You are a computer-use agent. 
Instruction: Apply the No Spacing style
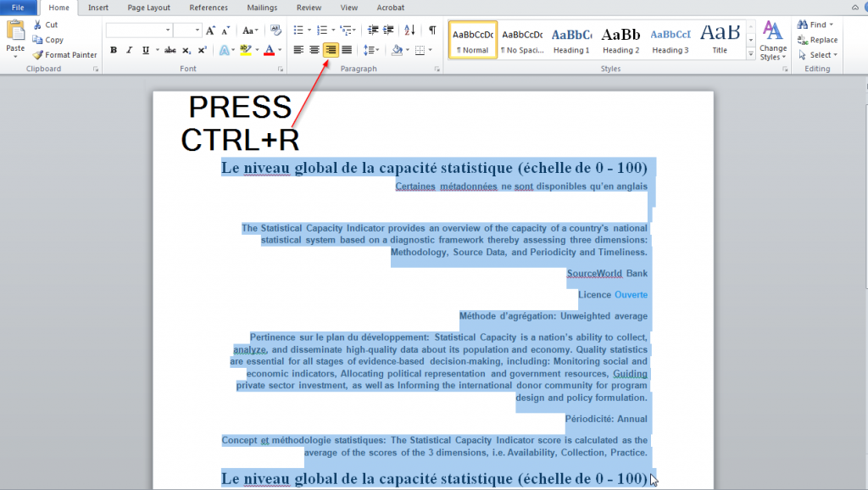click(522, 40)
